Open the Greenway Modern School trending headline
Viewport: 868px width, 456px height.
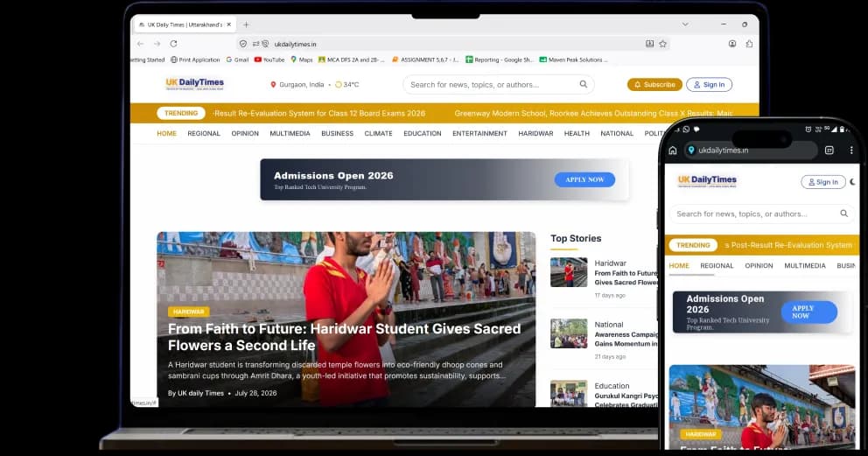coord(593,114)
